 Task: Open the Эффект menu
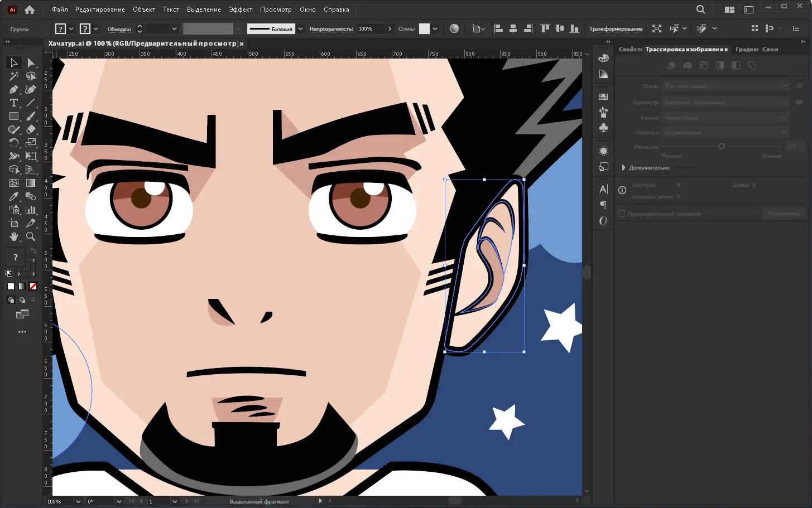[x=240, y=9]
